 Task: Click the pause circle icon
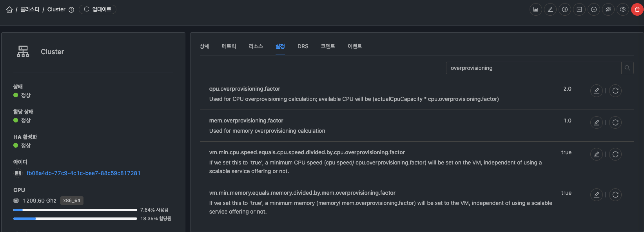564,9
